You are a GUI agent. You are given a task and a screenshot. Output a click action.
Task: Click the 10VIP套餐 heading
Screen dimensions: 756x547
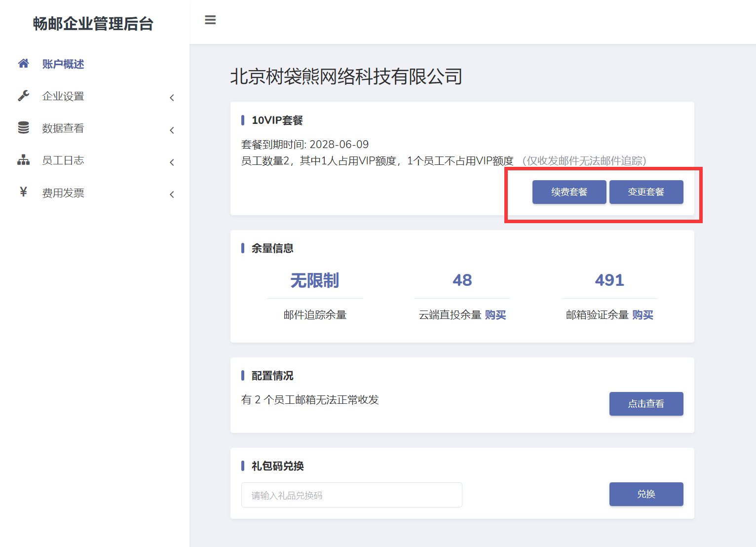click(277, 120)
